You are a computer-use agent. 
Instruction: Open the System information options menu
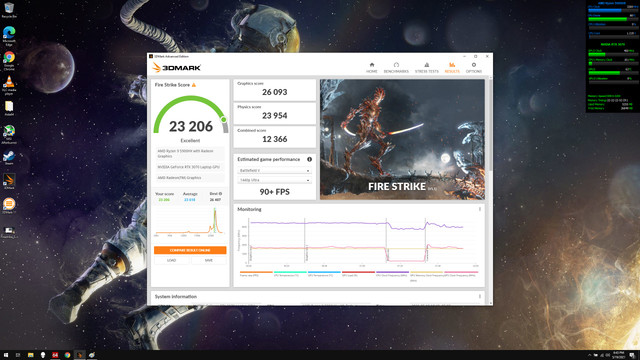point(480,296)
